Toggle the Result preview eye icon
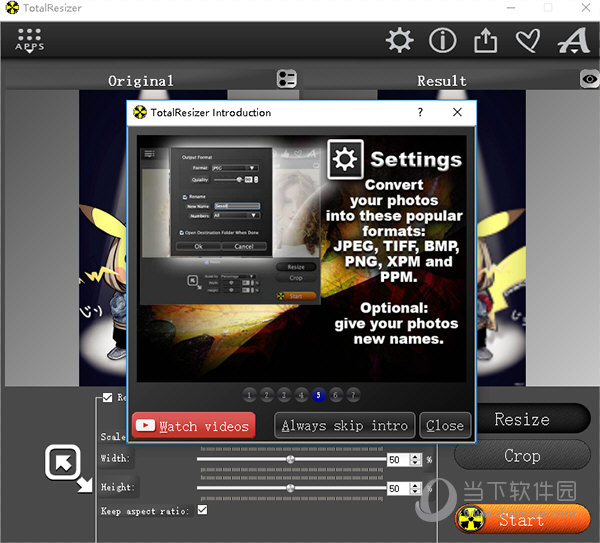Screen dimensions: 600x543 click(x=590, y=79)
